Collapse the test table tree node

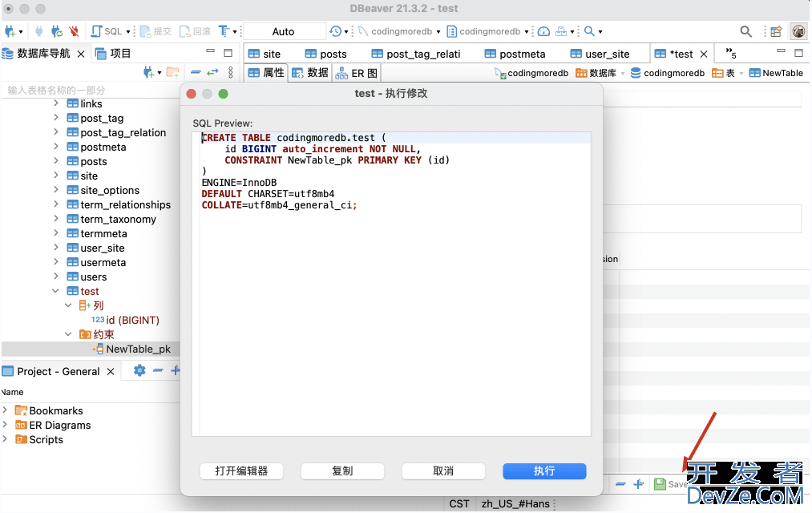(x=55, y=291)
